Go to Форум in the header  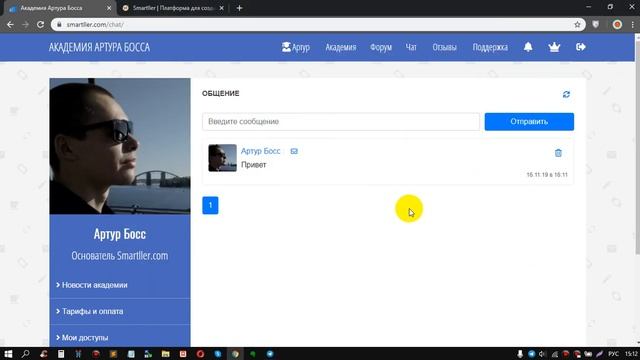point(381,47)
